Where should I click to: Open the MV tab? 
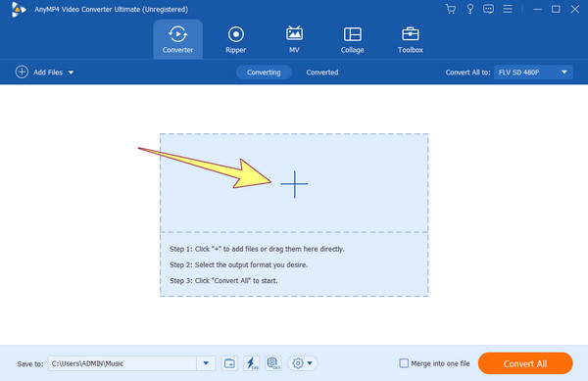pos(294,39)
